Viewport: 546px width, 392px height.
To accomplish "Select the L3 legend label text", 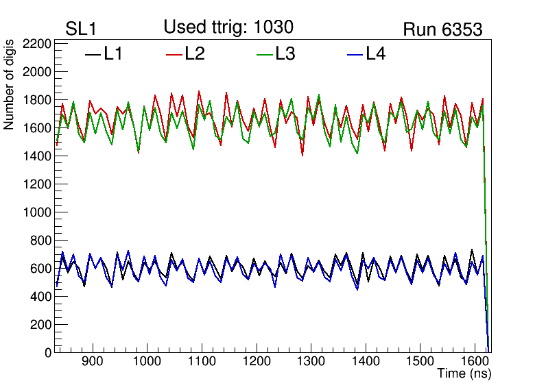I will (x=285, y=54).
